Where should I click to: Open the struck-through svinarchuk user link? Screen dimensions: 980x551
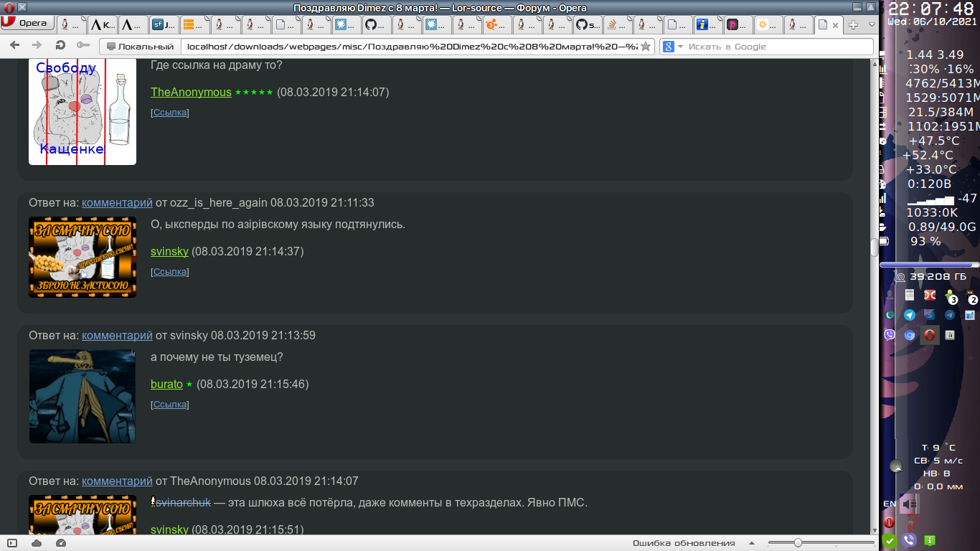point(184,503)
